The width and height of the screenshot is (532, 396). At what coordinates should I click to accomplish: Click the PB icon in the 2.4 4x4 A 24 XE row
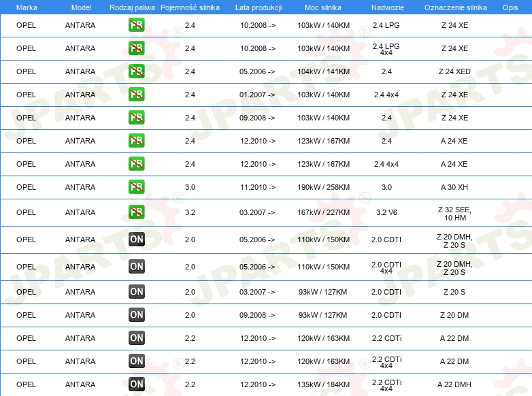point(136,164)
